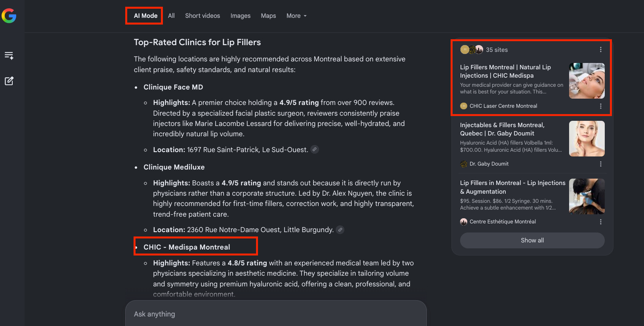644x326 pixels.
Task: Open the Lip Fillers Montreal CHIC Medispa link
Action: (505, 71)
